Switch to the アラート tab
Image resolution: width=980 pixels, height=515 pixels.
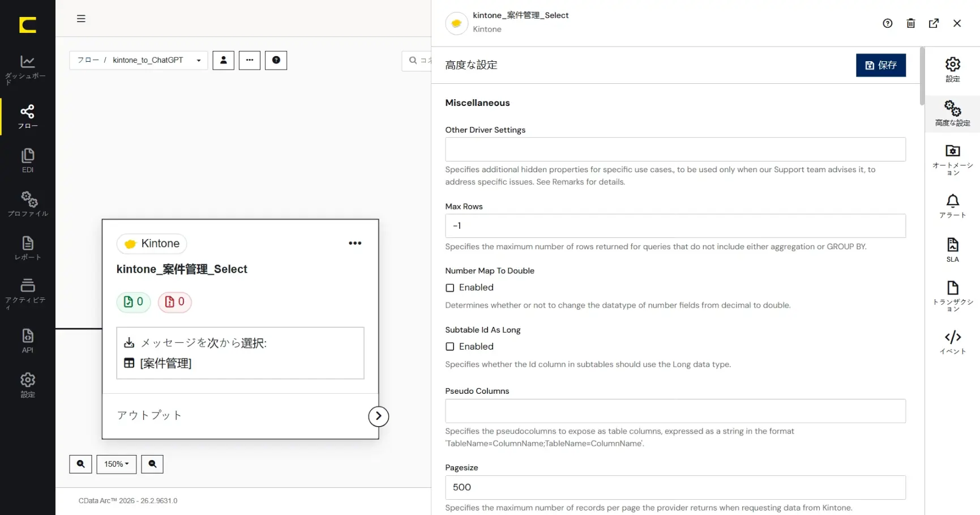click(953, 206)
